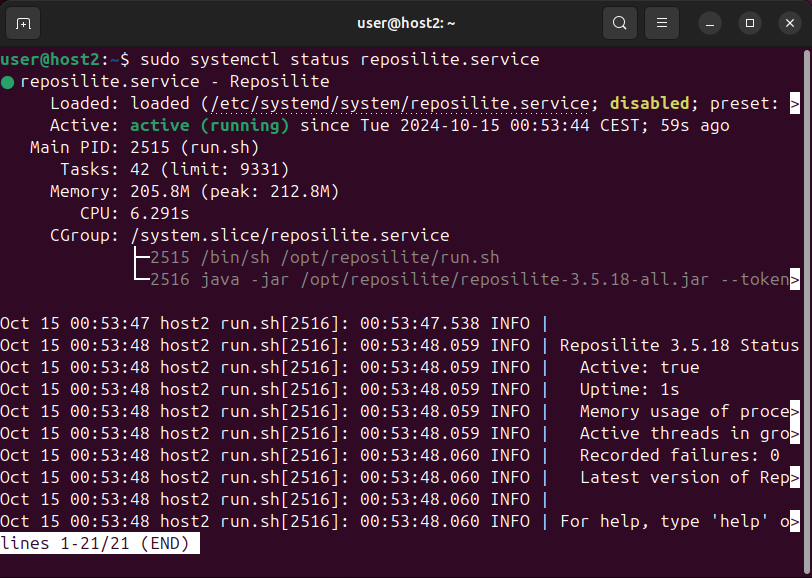
Task: Close the terminal window
Action: click(790, 23)
